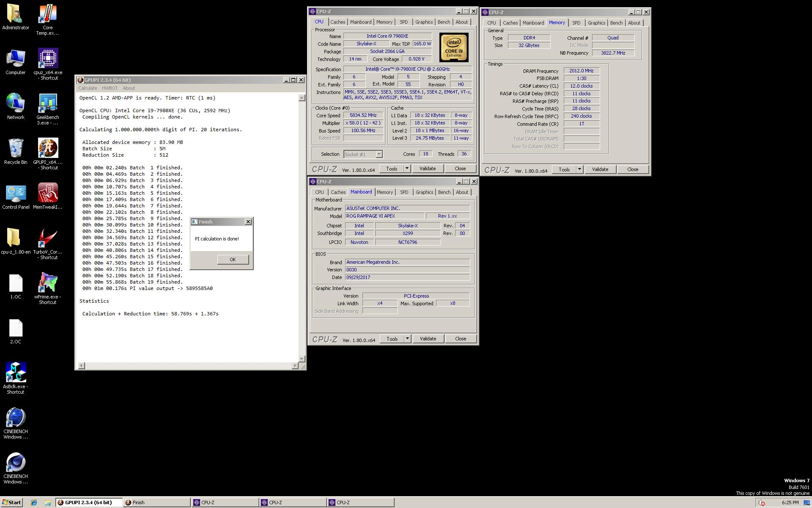This screenshot has height=508, width=812.
Task: Click Validate in Memory CPU-Z window
Action: 600,169
